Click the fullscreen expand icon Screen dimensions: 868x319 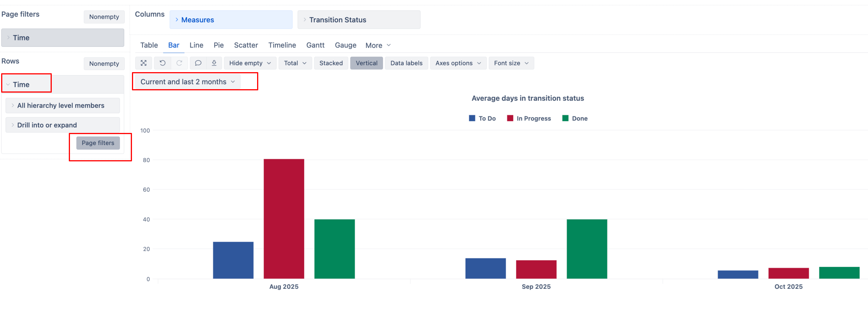(144, 63)
